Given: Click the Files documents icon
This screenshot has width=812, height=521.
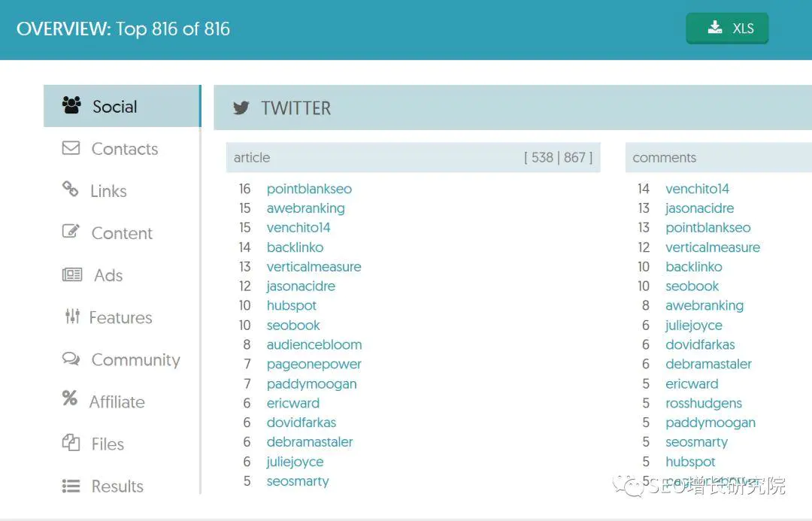Looking at the screenshot, I should [71, 443].
